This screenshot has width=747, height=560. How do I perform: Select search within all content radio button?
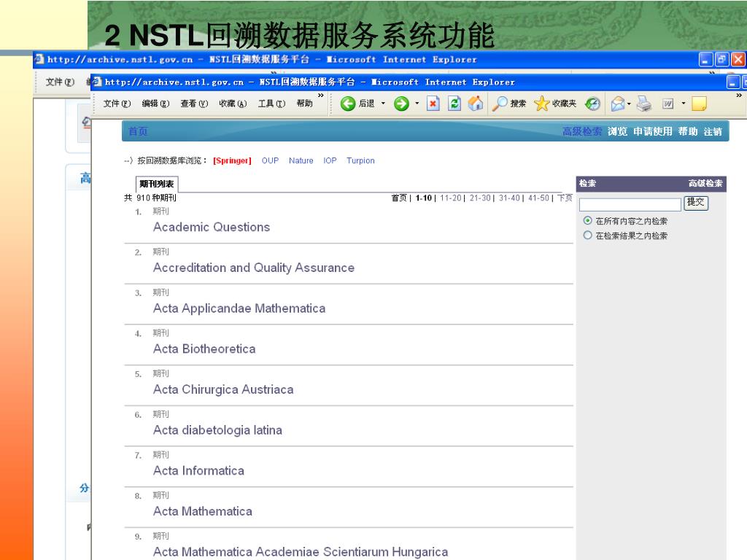click(588, 220)
